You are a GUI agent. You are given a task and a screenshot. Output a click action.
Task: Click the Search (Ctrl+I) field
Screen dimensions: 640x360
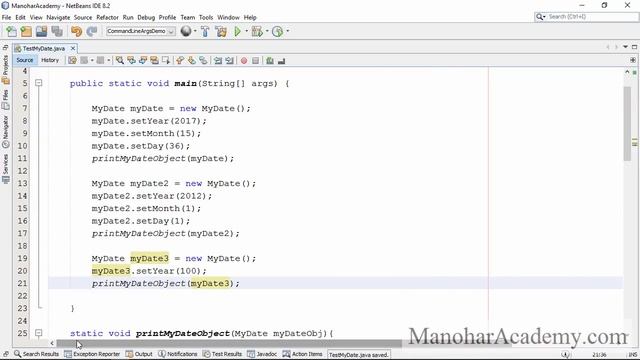click(x=587, y=17)
